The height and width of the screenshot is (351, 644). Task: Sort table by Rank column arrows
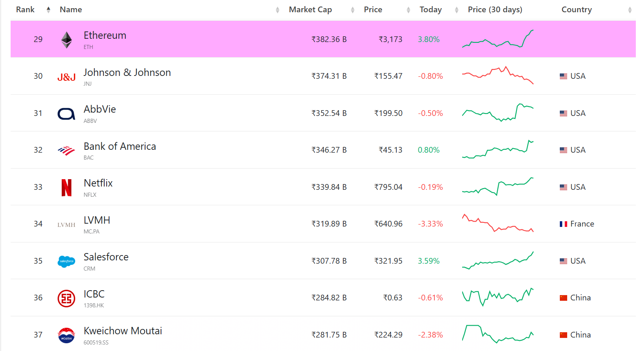pos(49,10)
